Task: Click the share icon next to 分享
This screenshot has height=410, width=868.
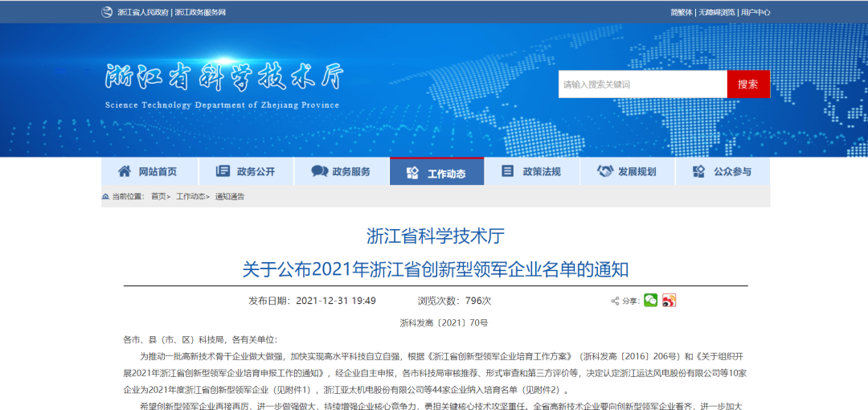Action: pos(616,301)
